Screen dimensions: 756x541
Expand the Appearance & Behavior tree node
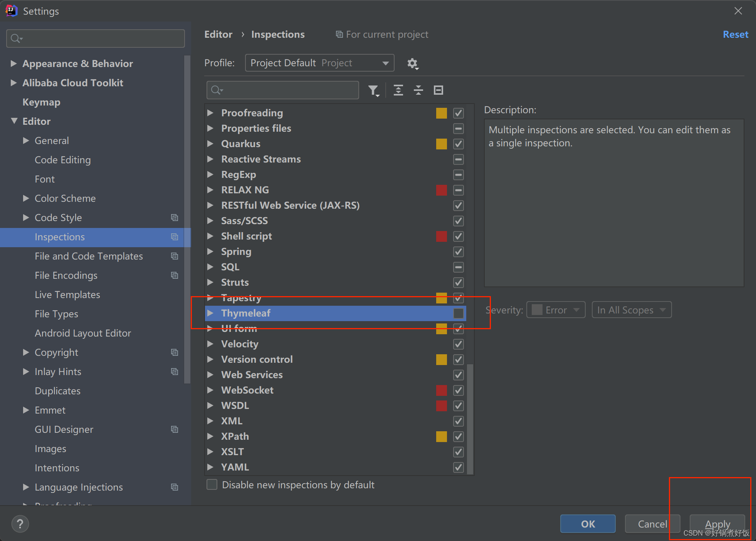[13, 64]
